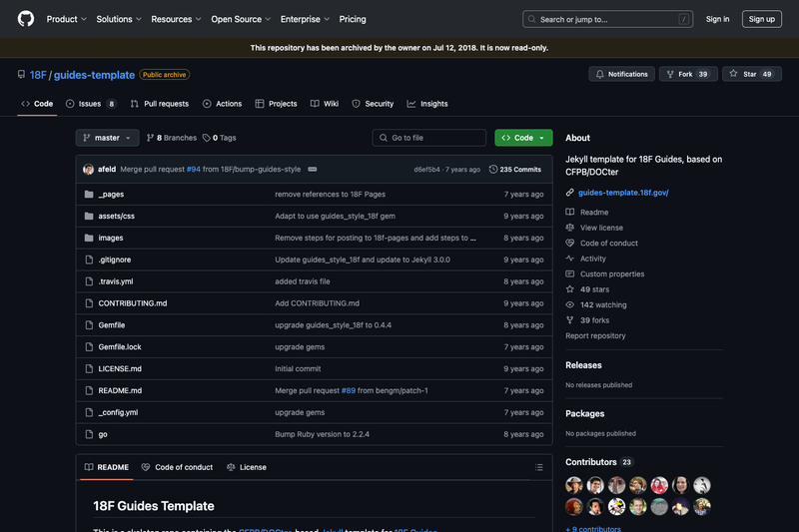The image size is (799, 532).
Task: Open the LICENSE.md file
Action: pos(120,369)
